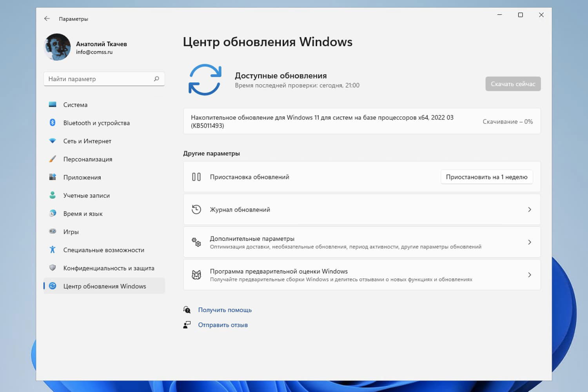This screenshot has height=392, width=588.
Task: Click the 'Скачать сейчас' button
Action: (513, 84)
